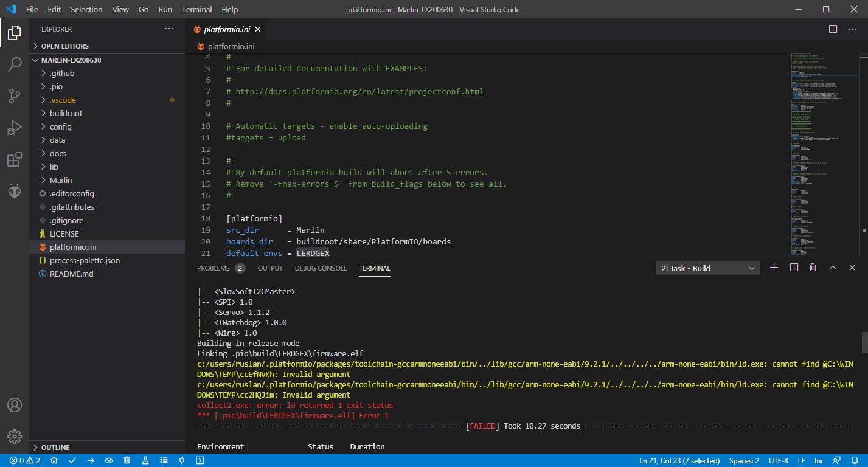868x467 pixels.
Task: Open the Manage gear menu
Action: [15, 437]
